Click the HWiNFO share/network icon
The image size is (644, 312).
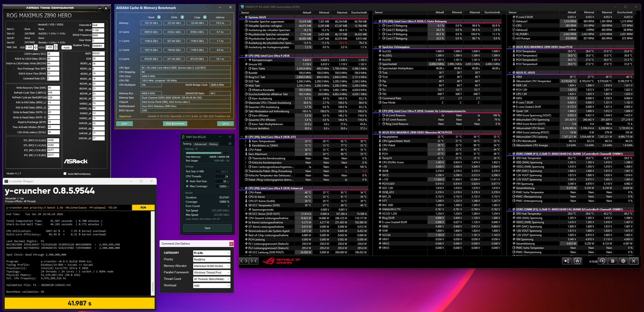point(566,261)
